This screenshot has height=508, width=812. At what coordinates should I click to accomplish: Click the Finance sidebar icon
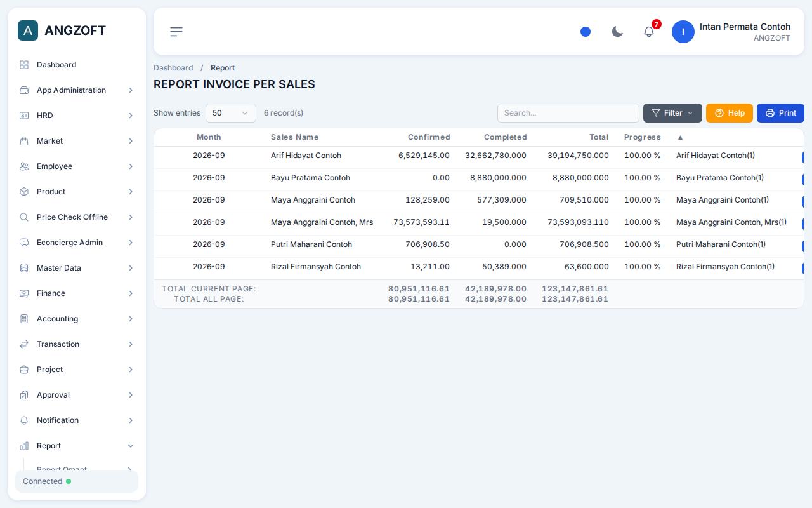point(24,293)
